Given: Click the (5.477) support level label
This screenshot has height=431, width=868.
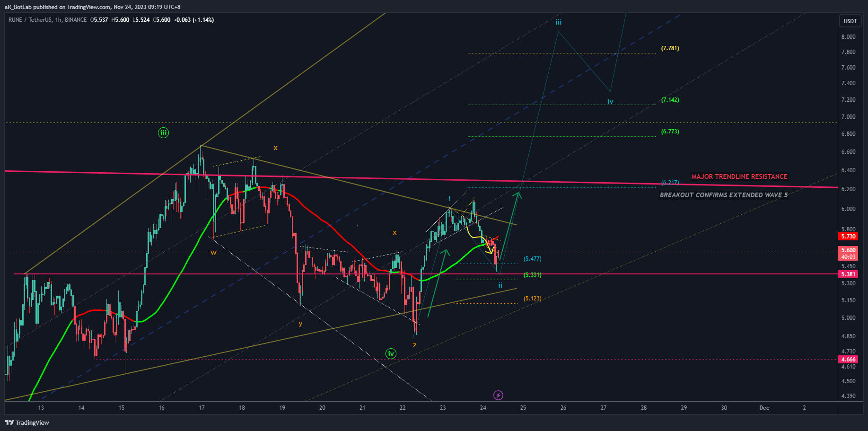Looking at the screenshot, I should (x=533, y=259).
